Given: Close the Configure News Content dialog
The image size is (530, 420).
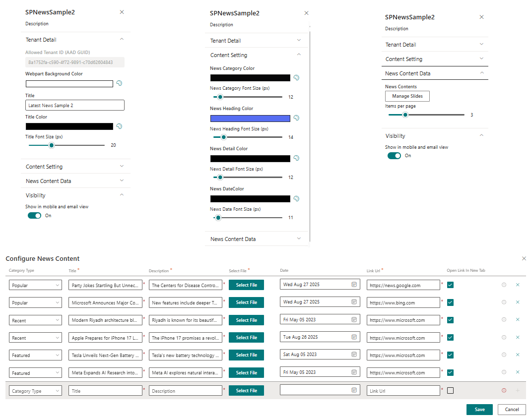Looking at the screenshot, I should (x=524, y=258).
